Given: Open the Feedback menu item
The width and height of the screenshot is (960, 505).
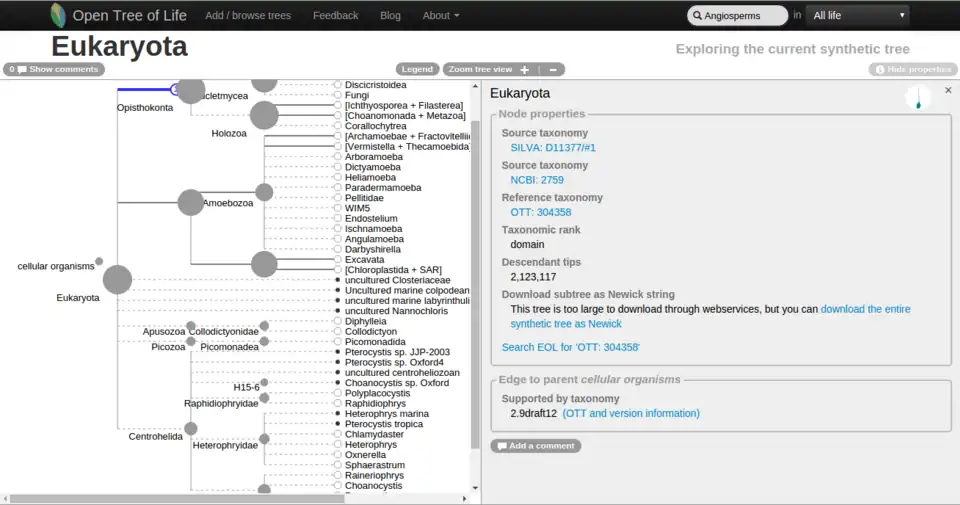Looking at the screenshot, I should 335,15.
